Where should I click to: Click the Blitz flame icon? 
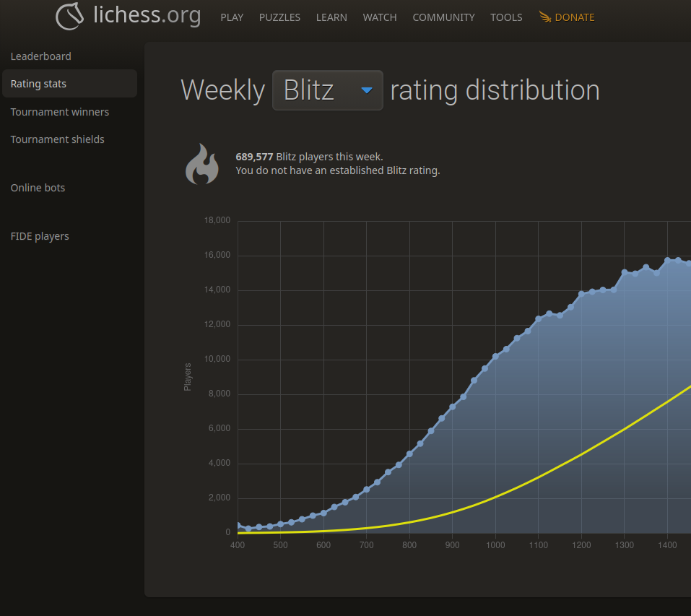[202, 163]
